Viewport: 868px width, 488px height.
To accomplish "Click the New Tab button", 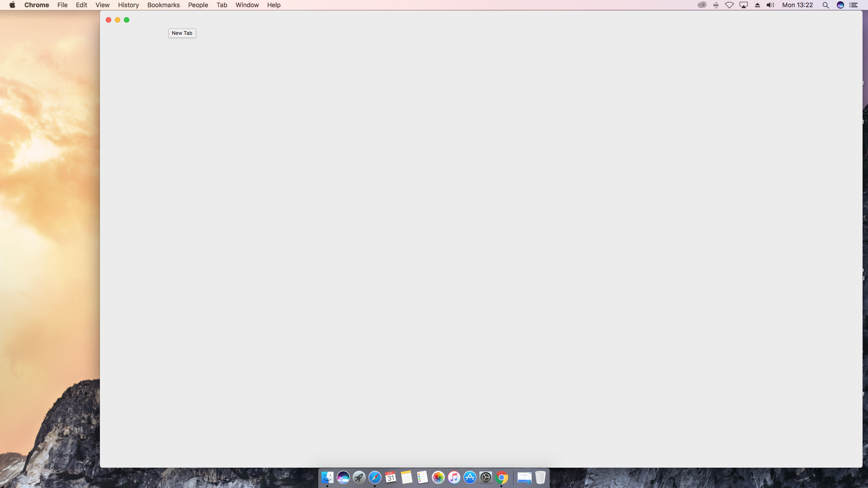I will pyautogui.click(x=181, y=33).
